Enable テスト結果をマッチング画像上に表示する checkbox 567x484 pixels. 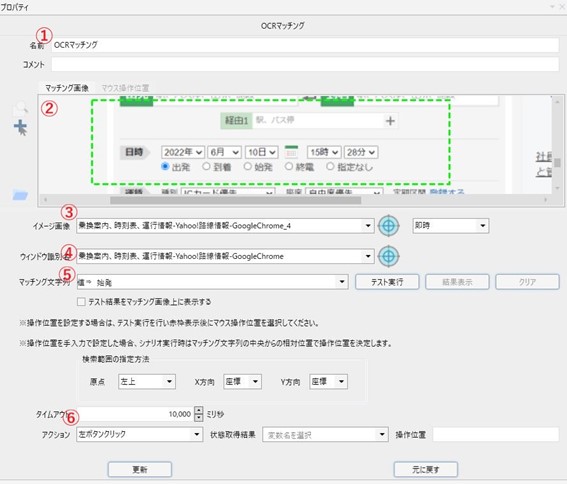81,302
